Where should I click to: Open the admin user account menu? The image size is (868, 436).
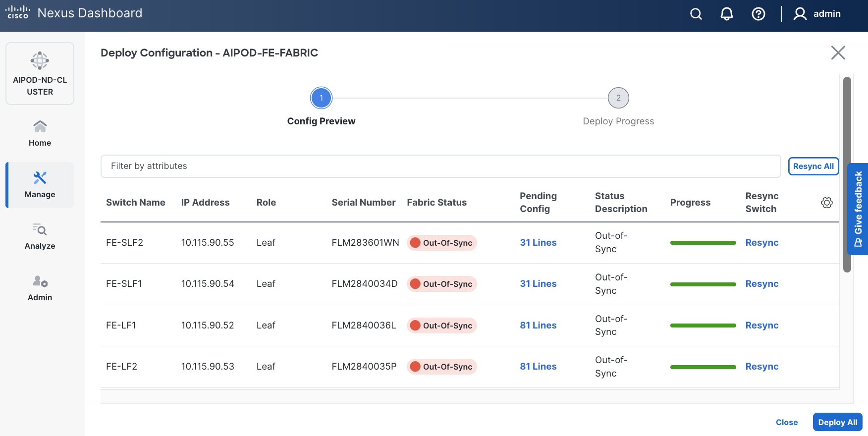pyautogui.click(x=817, y=14)
